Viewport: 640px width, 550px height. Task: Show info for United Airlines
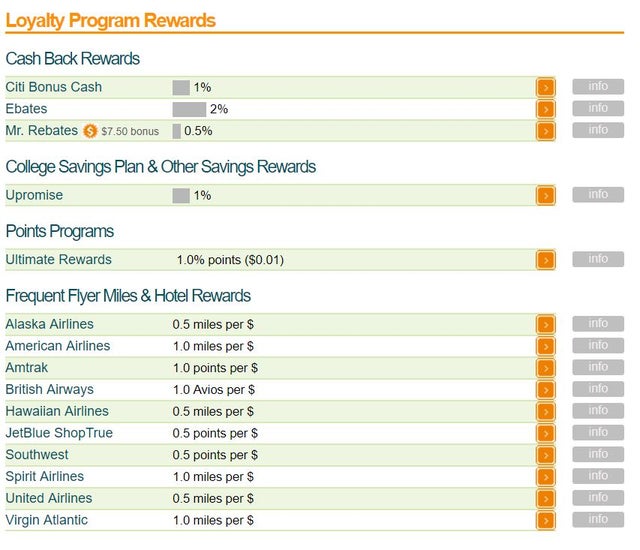tap(598, 498)
